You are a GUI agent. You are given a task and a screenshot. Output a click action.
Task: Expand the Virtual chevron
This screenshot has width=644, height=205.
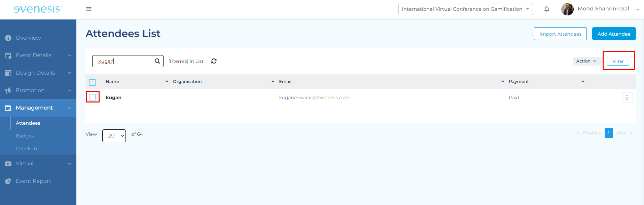point(70,164)
